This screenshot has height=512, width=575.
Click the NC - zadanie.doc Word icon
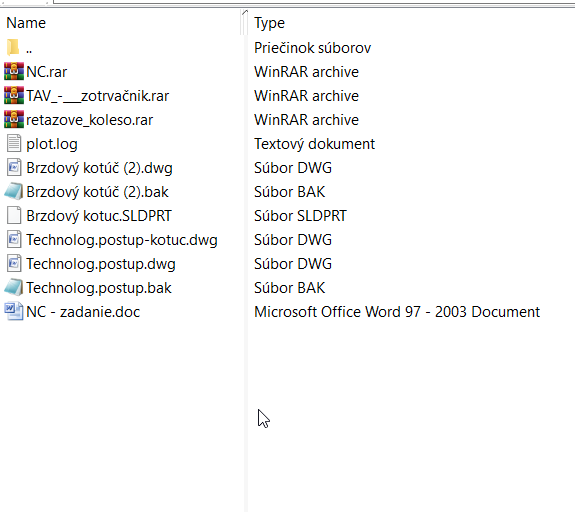tap(14, 311)
